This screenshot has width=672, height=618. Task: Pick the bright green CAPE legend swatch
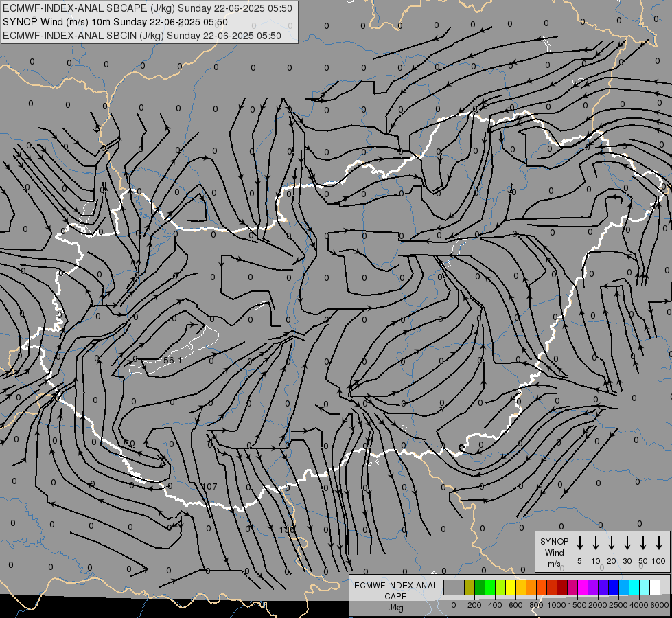(x=490, y=587)
